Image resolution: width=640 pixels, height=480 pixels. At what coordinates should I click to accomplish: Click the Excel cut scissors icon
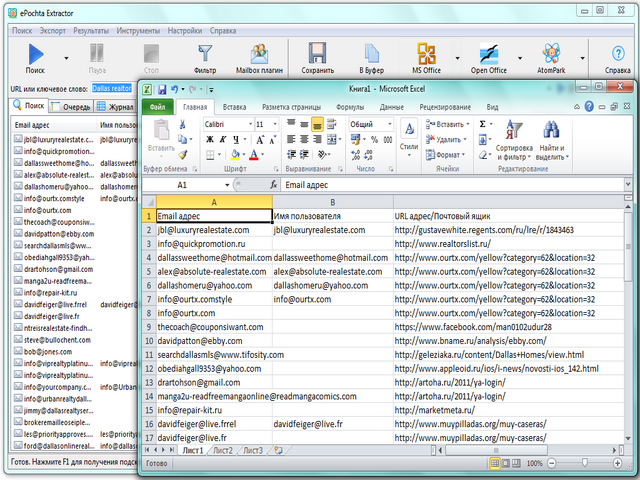coord(182,124)
